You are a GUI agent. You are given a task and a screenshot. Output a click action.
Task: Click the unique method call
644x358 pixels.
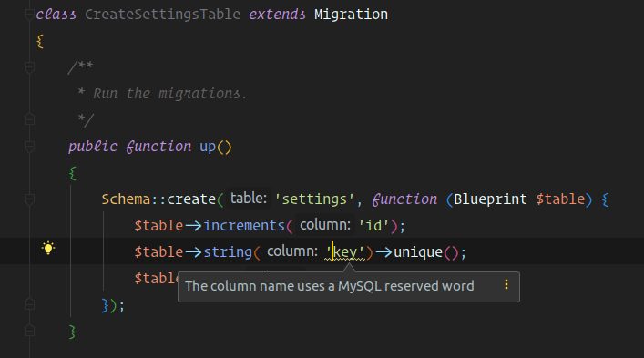(x=418, y=252)
